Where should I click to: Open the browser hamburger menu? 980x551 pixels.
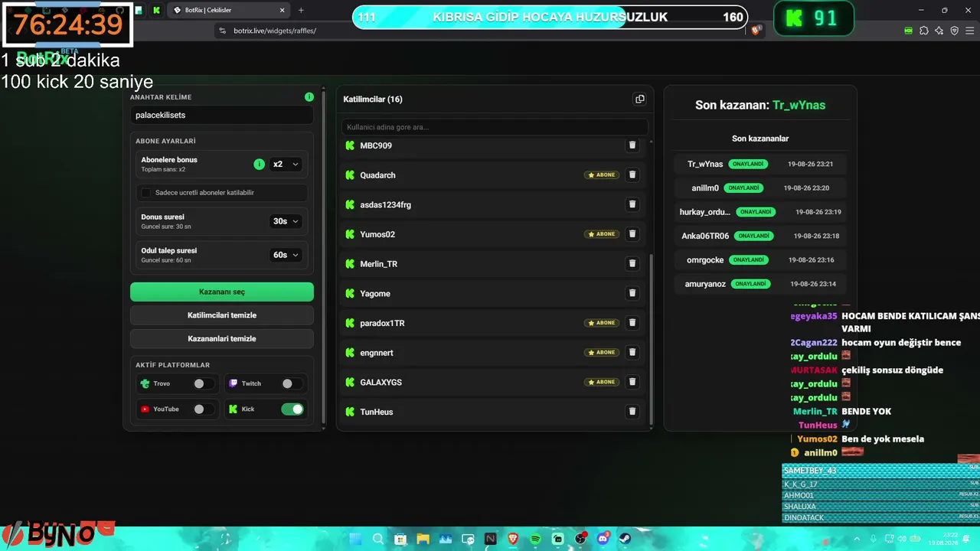pyautogui.click(x=969, y=31)
